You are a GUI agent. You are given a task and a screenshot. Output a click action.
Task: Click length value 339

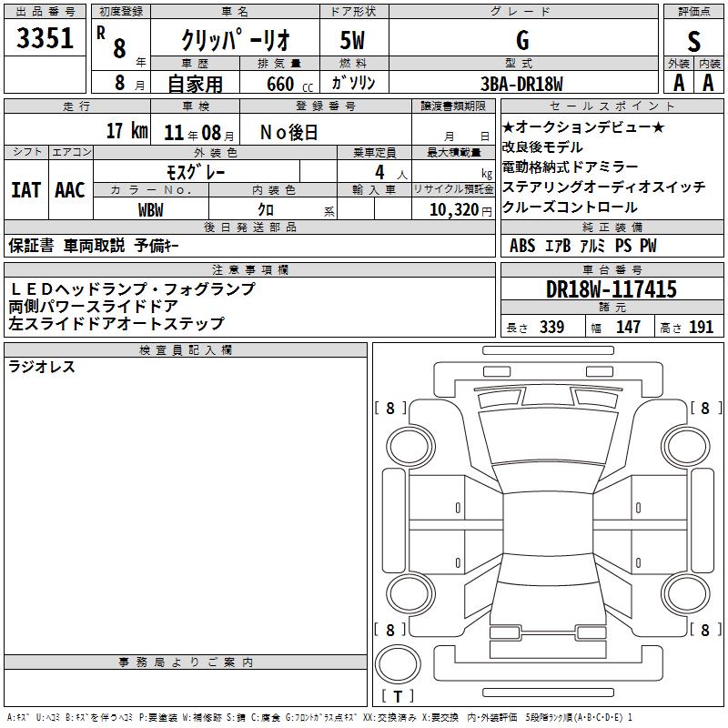pos(551,327)
